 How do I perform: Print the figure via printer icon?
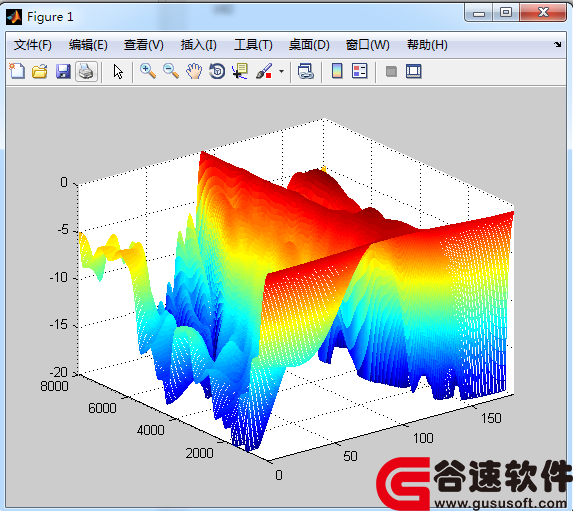(x=86, y=71)
